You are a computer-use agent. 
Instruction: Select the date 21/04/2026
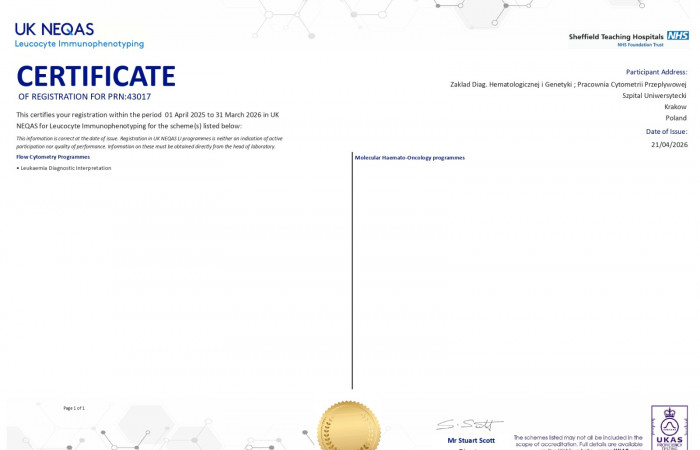[669, 145]
